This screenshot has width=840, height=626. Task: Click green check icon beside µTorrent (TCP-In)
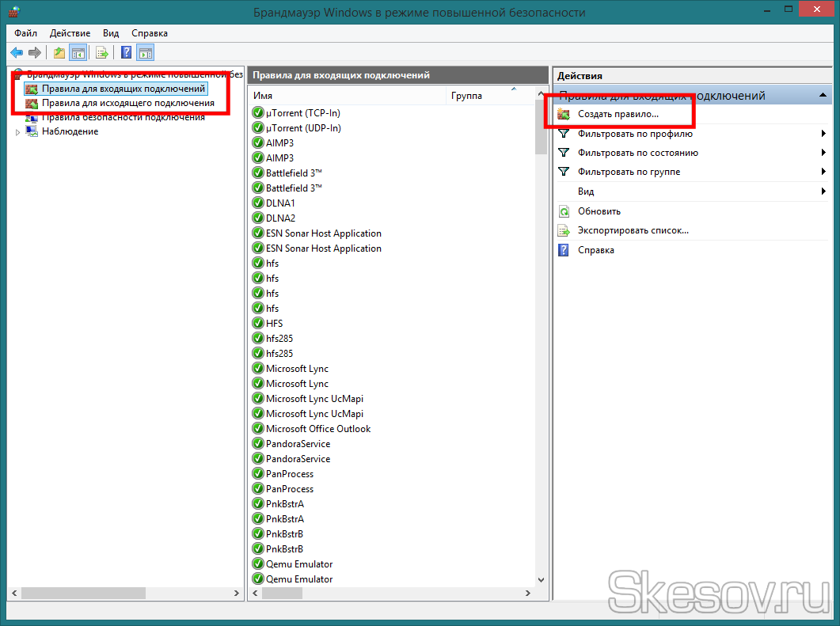pos(258,113)
